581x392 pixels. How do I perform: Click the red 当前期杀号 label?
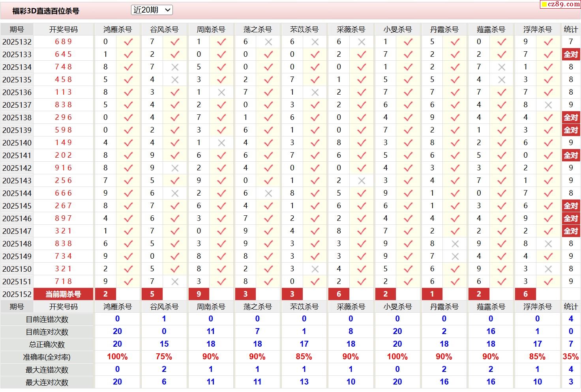click(63, 294)
